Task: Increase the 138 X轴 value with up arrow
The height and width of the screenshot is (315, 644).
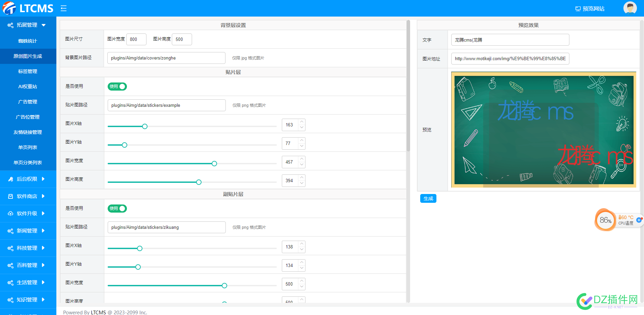Action: click(302, 244)
